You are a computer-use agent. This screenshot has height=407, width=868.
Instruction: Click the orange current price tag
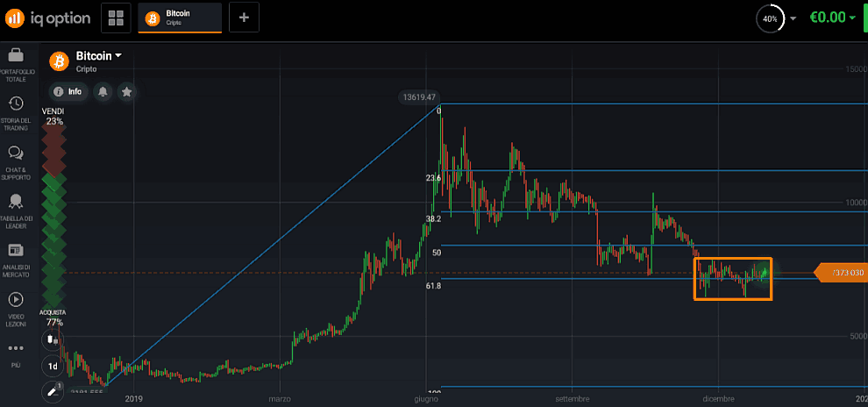pyautogui.click(x=839, y=273)
